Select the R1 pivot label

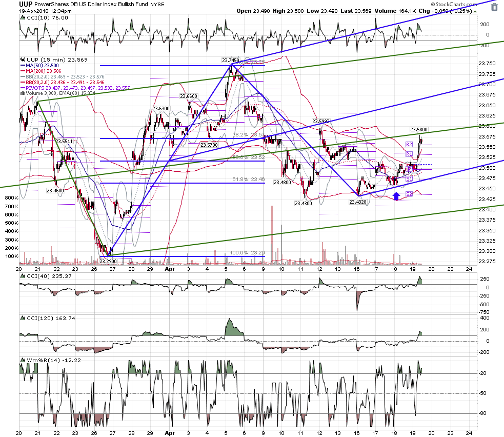coord(409,154)
